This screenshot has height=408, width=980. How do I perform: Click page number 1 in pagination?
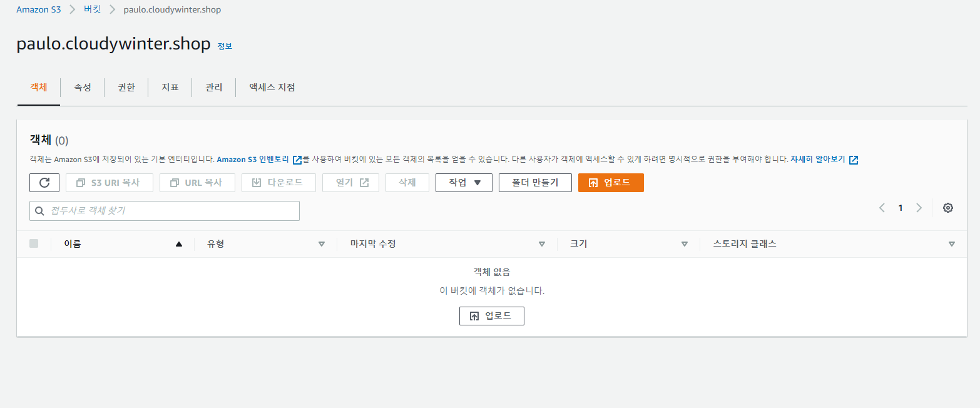pos(901,208)
